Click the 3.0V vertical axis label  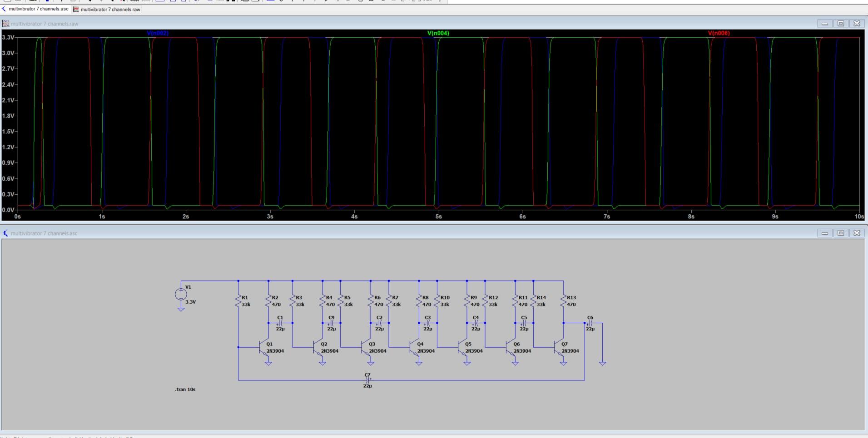8,53
